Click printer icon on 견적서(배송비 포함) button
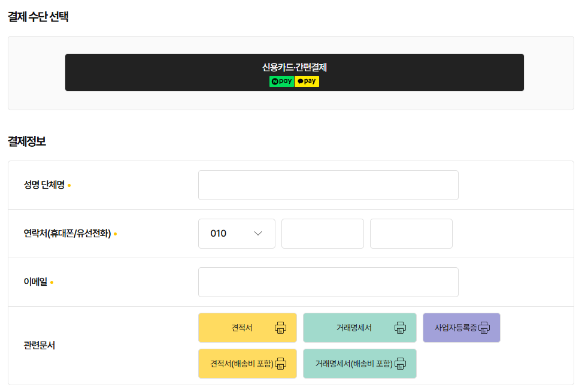The image size is (588, 390). 280,364
